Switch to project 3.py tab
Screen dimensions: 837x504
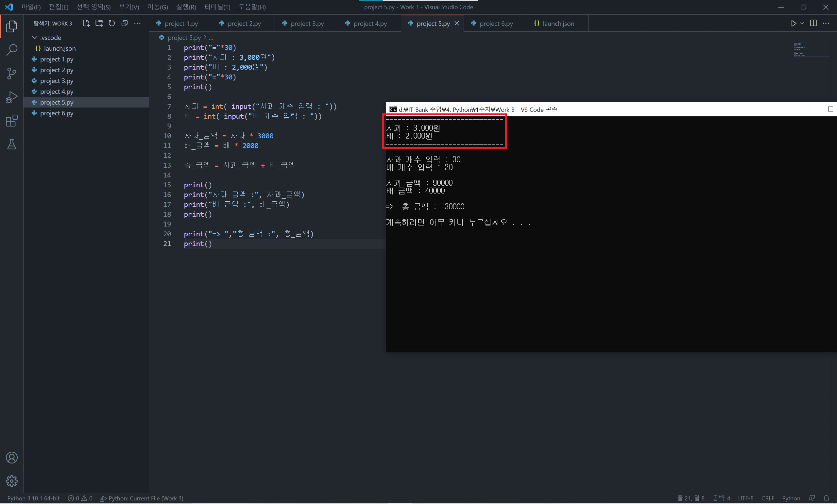point(307,24)
